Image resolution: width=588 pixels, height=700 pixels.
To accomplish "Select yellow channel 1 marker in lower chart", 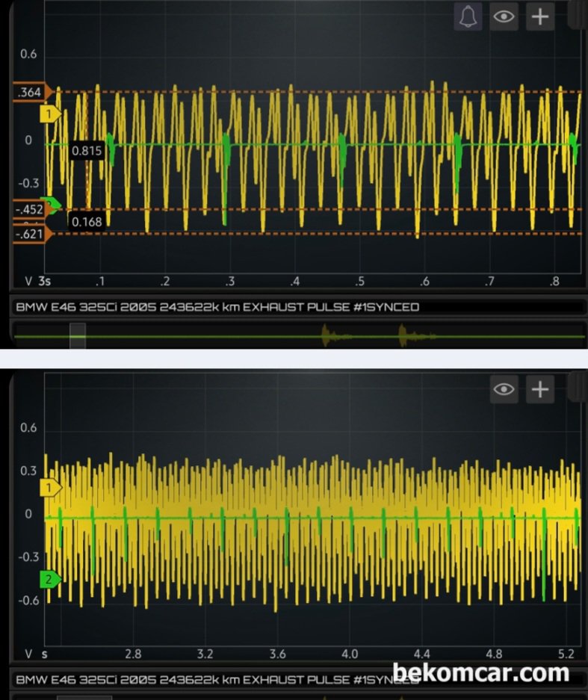I will 50,488.
